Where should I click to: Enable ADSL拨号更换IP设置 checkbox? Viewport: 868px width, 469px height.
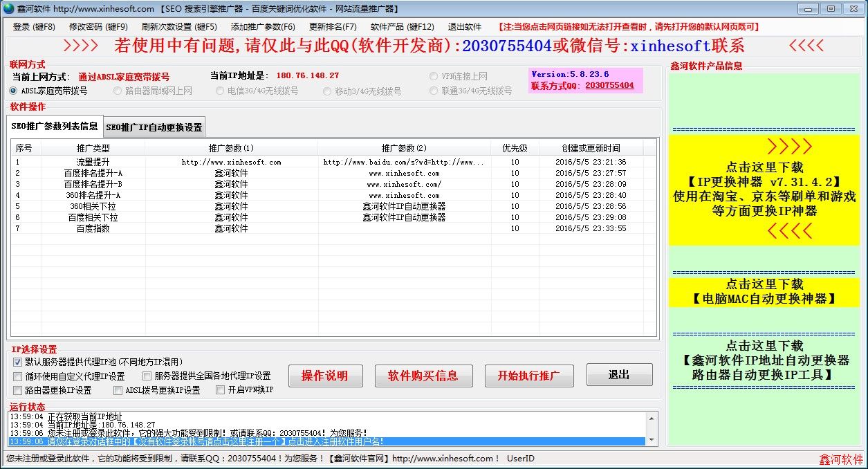pyautogui.click(x=118, y=390)
